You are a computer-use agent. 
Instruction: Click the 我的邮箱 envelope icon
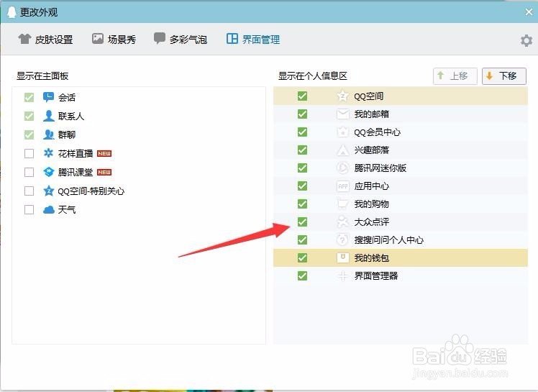click(x=342, y=114)
